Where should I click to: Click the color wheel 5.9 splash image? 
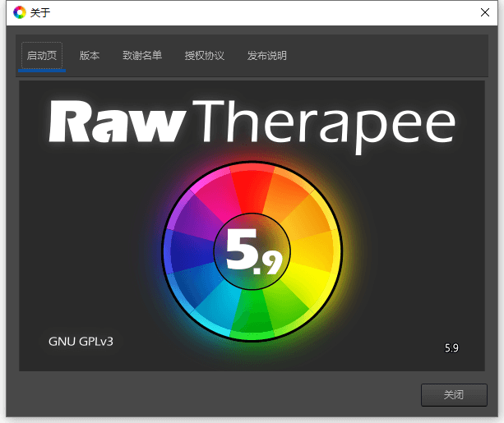252,252
